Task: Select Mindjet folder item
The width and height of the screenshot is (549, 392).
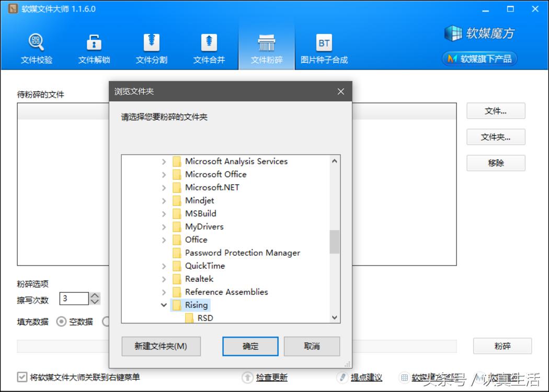Action: tap(193, 201)
